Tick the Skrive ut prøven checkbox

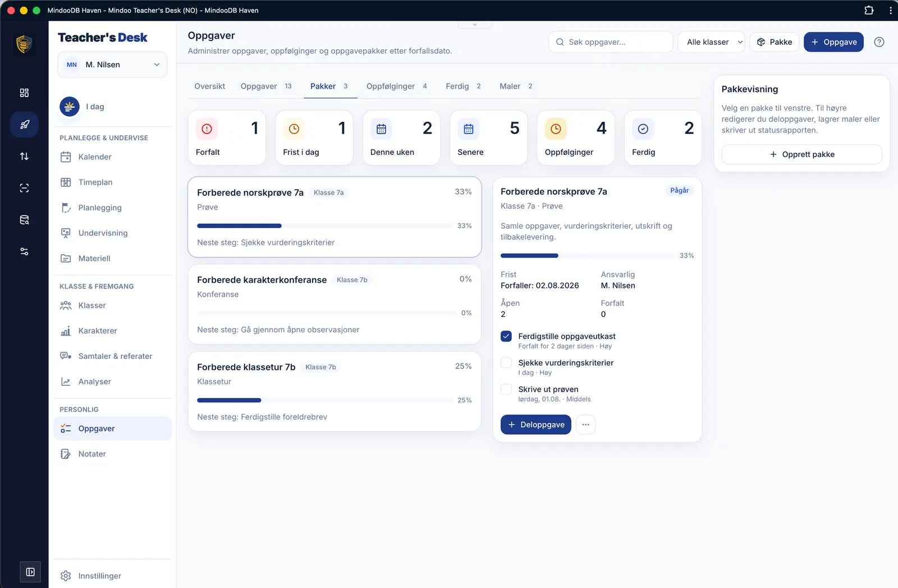pos(506,389)
